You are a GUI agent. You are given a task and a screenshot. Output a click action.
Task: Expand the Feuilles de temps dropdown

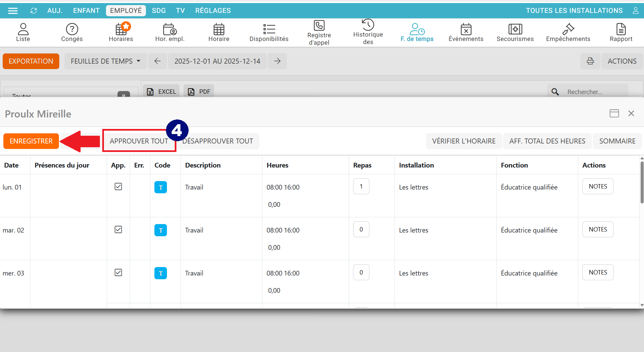click(x=105, y=61)
